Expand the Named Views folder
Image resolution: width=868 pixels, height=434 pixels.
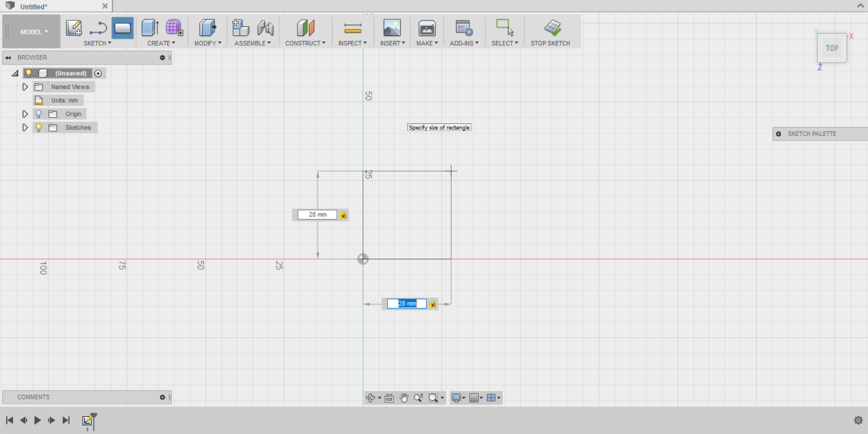click(x=25, y=87)
